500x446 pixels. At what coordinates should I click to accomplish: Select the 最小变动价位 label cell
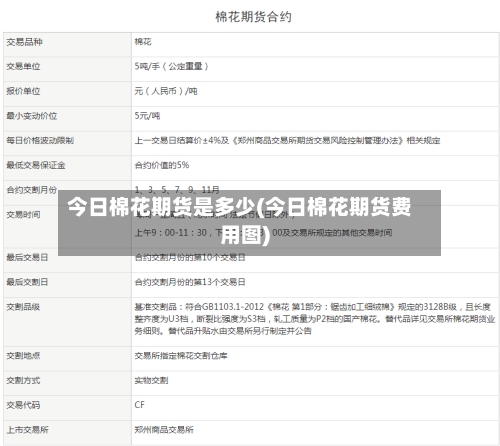[67, 119]
